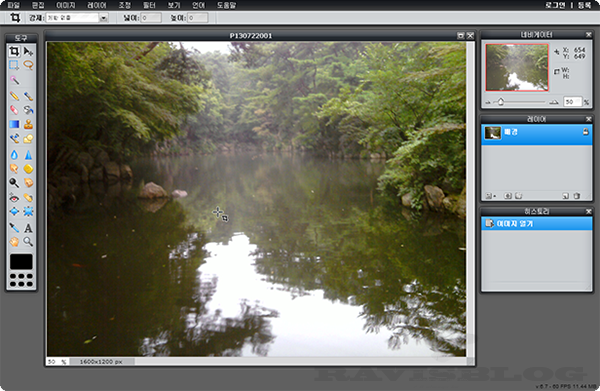Select the background layer row (배경)
Viewport: 600px width, 391px height.
[x=536, y=134]
